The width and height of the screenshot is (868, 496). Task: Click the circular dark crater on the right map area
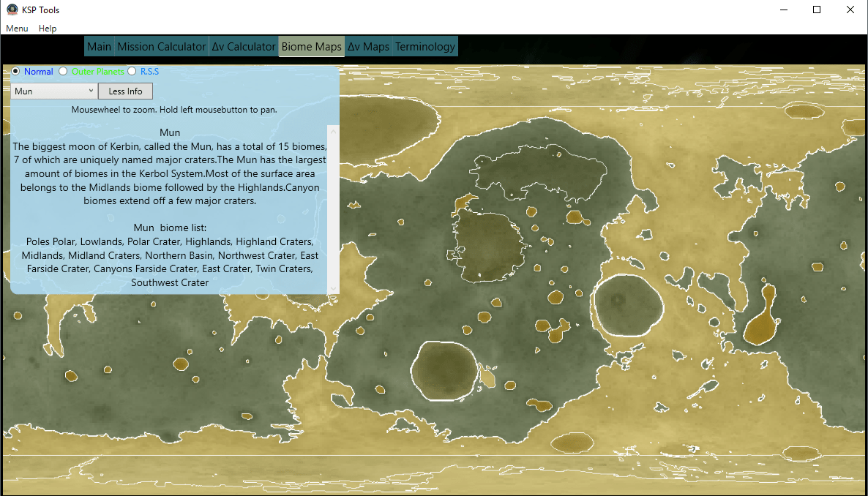(x=627, y=307)
